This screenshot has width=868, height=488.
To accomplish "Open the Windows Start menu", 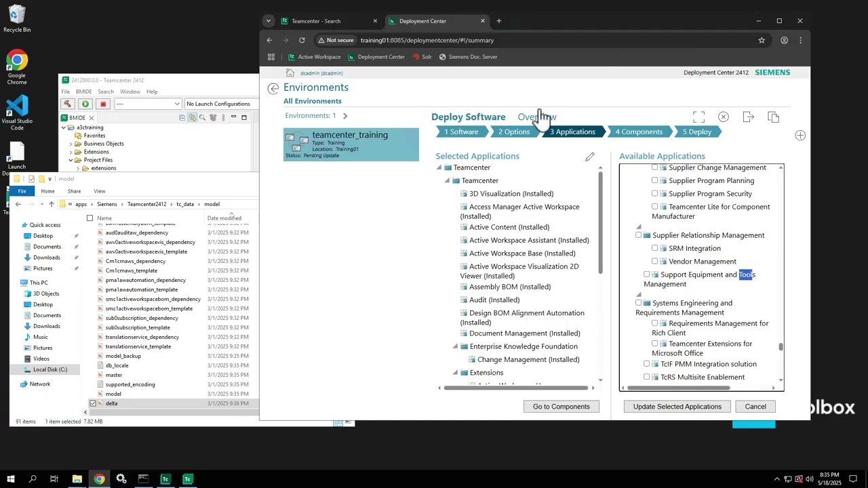I will (x=11, y=479).
